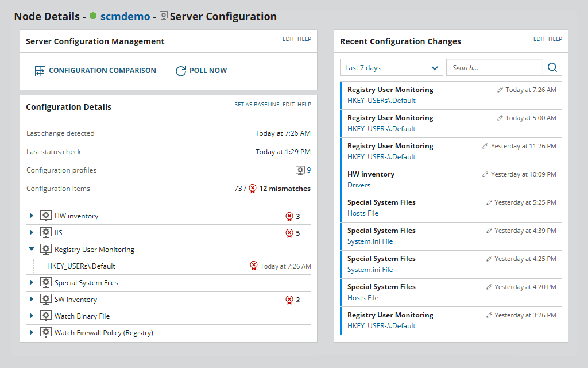Collapse the Registry User Monitoring section
Image resolution: width=588 pixels, height=368 pixels.
point(31,249)
